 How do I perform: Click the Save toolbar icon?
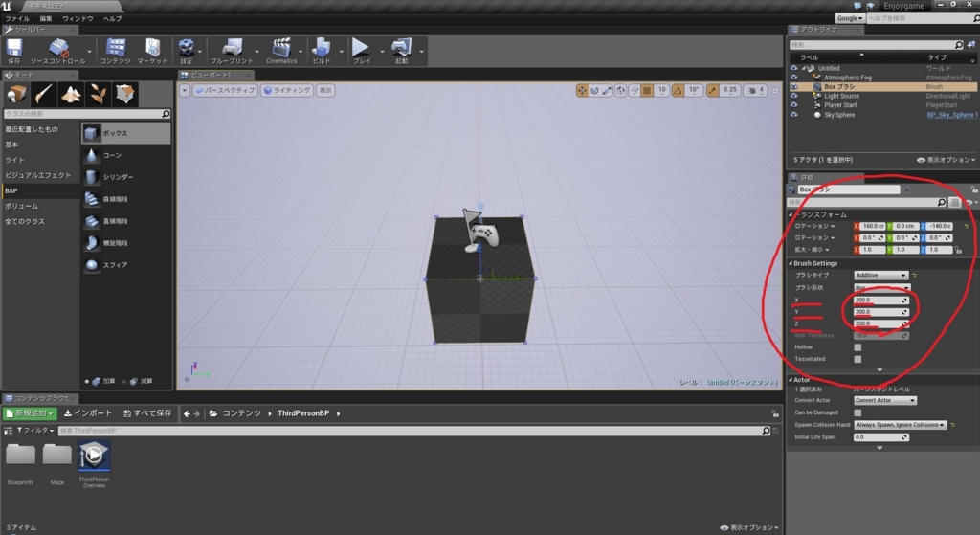pos(13,51)
